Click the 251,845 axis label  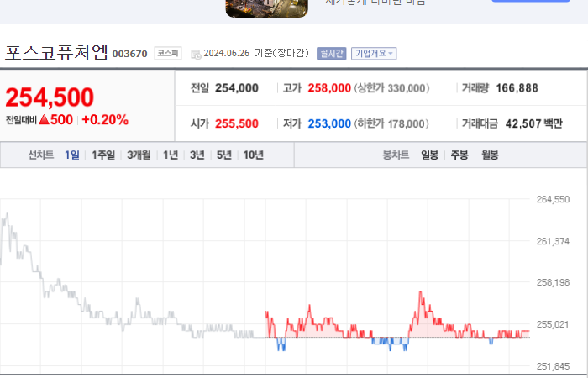point(553,366)
